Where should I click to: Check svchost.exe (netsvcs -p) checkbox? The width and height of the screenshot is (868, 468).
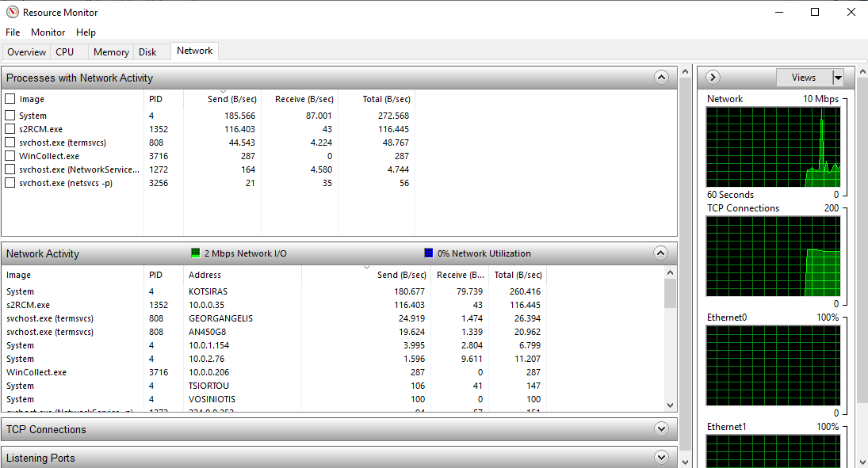point(10,183)
